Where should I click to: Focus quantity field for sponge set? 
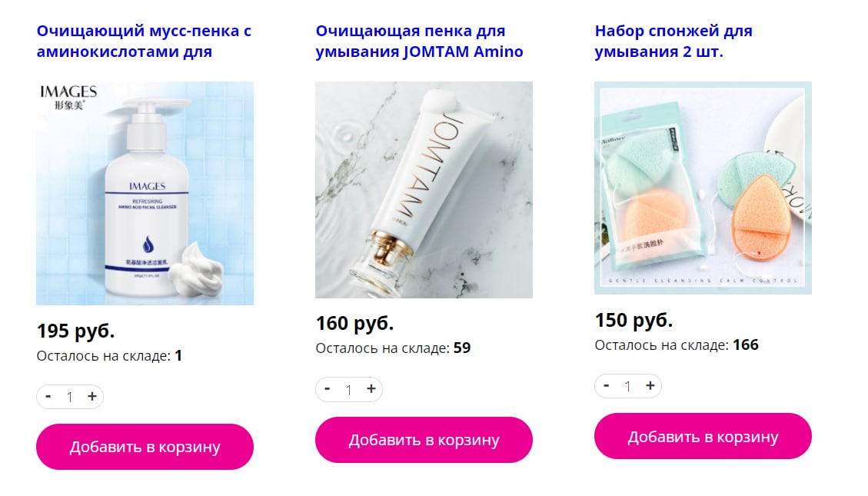tap(628, 386)
